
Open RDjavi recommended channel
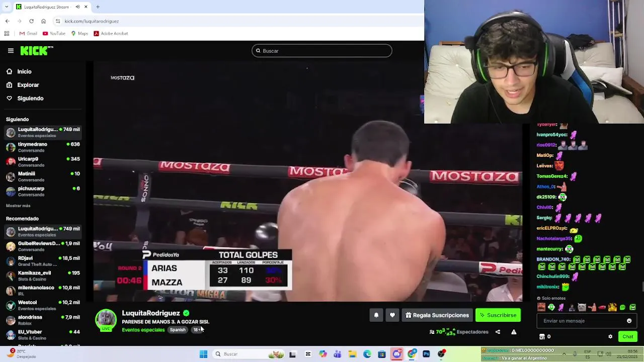43,261
